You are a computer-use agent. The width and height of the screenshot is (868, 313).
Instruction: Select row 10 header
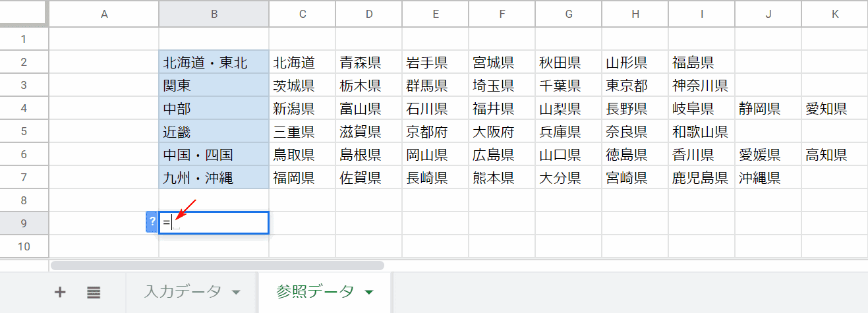pyautogui.click(x=24, y=246)
